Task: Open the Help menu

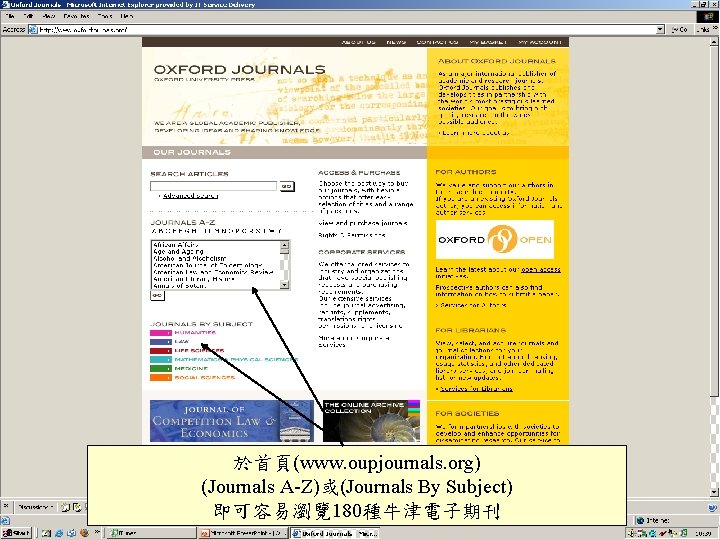Action: [x=127, y=16]
